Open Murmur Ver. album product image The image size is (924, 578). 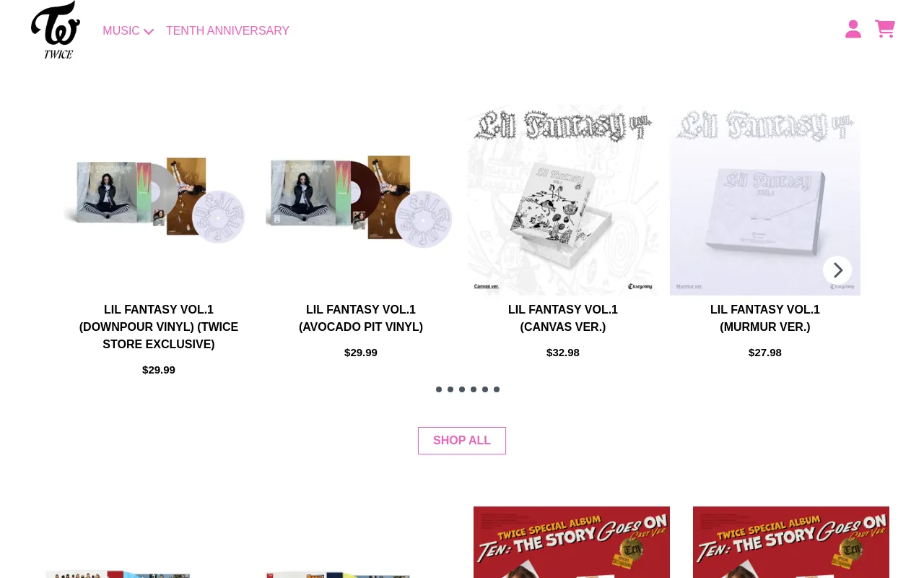765,200
